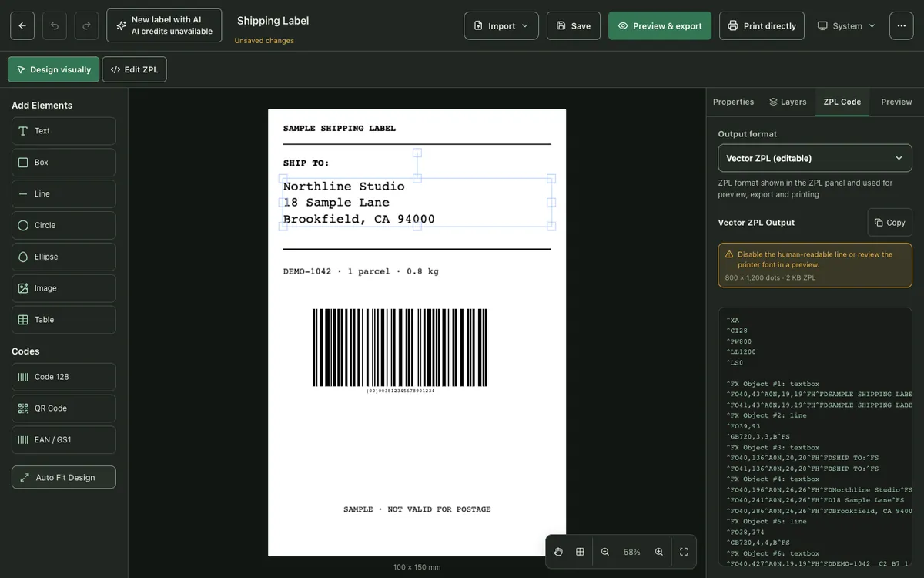Add a Text element

[64, 131]
